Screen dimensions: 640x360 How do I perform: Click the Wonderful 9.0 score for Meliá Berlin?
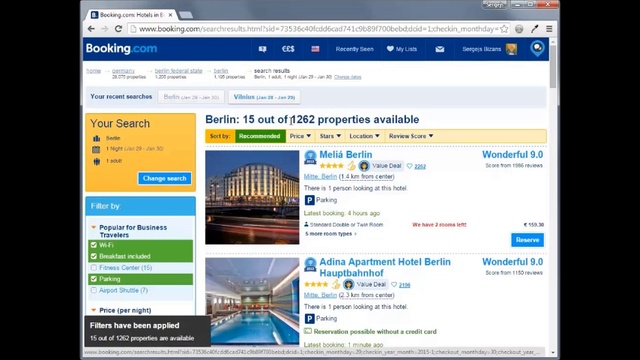click(512, 155)
